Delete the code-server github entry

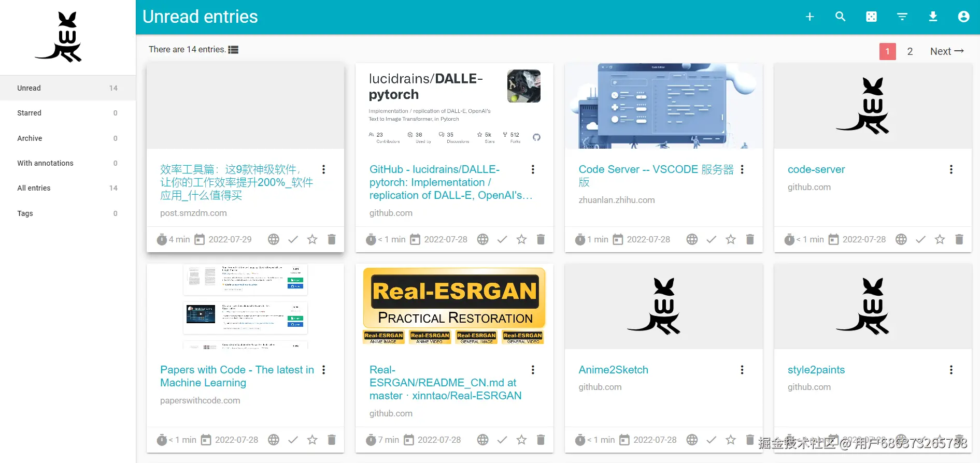click(x=959, y=239)
